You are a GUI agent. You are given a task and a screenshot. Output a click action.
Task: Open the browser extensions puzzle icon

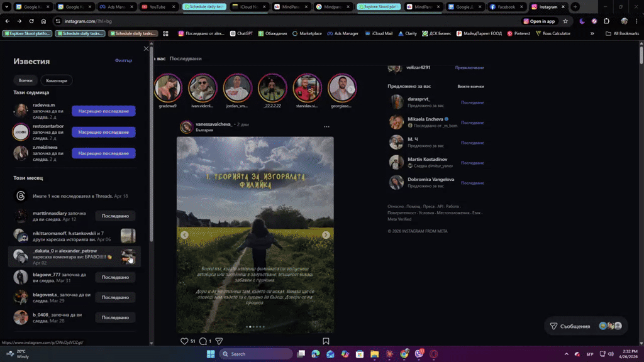(607, 21)
